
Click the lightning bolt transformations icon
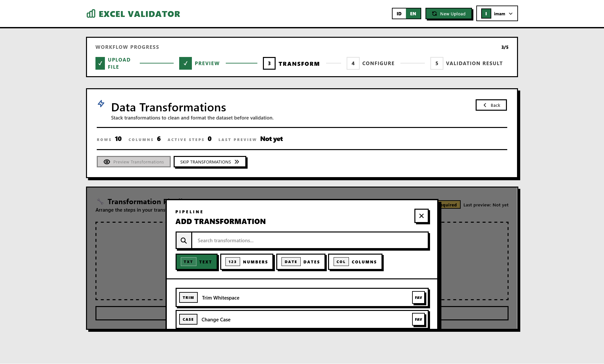(x=101, y=104)
